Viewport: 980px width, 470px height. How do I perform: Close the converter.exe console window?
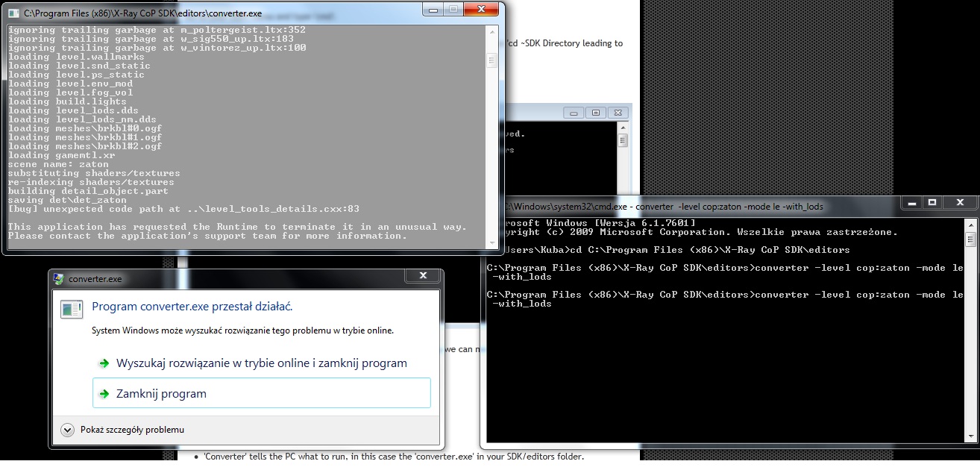[483, 10]
